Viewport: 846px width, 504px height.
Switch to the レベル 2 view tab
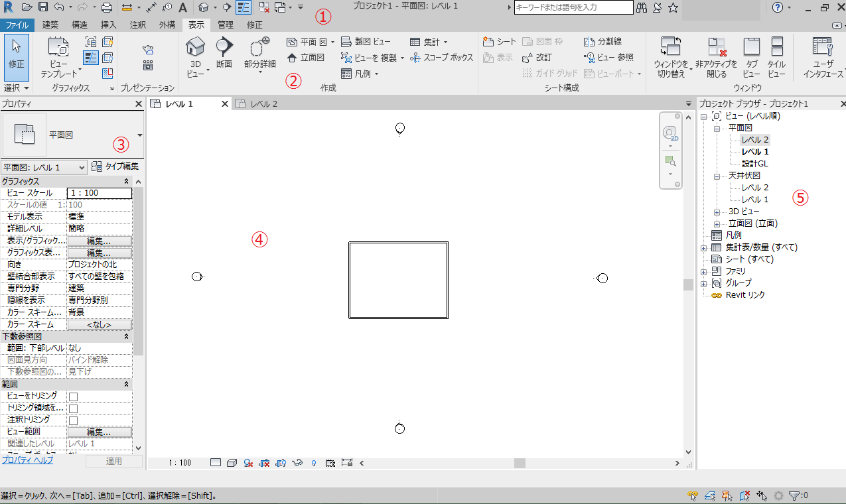coord(264,104)
